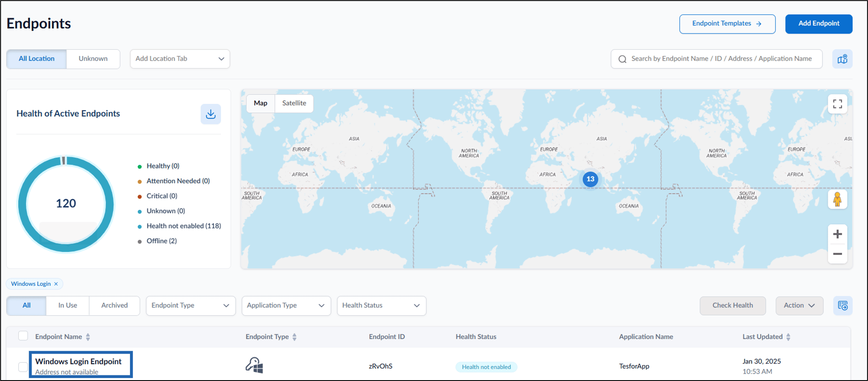Image resolution: width=868 pixels, height=381 pixels.
Task: Select the Street View pegman on the map
Action: 837,199
